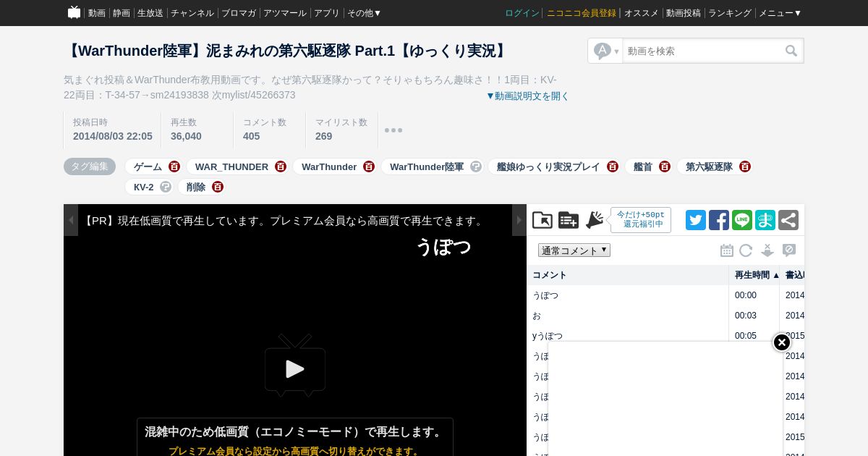This screenshot has height=456, width=868.
Task: Open the 艦首 tag
Action: (x=643, y=166)
